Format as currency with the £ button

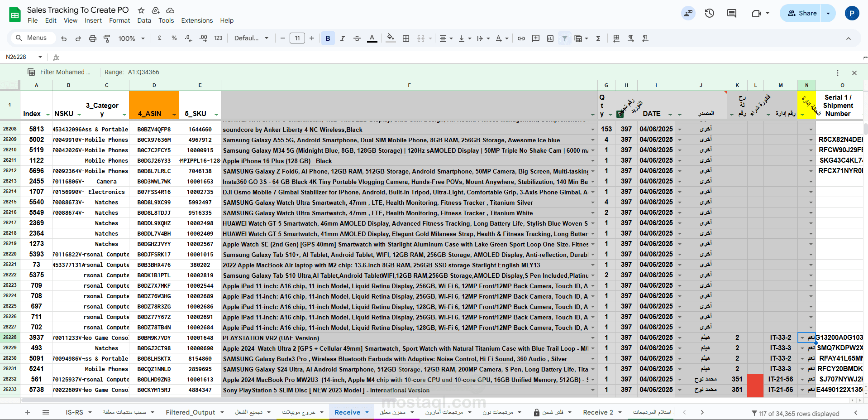click(x=160, y=39)
